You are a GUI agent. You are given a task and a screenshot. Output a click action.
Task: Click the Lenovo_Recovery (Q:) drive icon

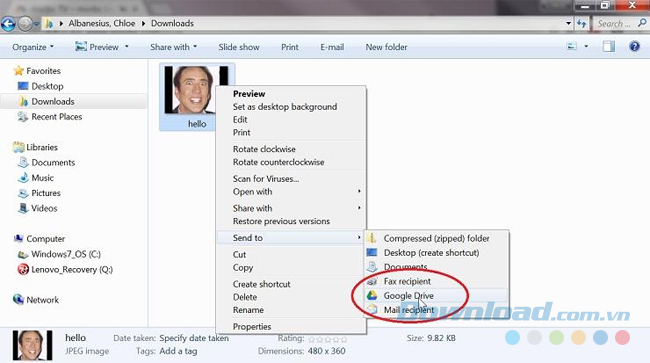point(23,269)
